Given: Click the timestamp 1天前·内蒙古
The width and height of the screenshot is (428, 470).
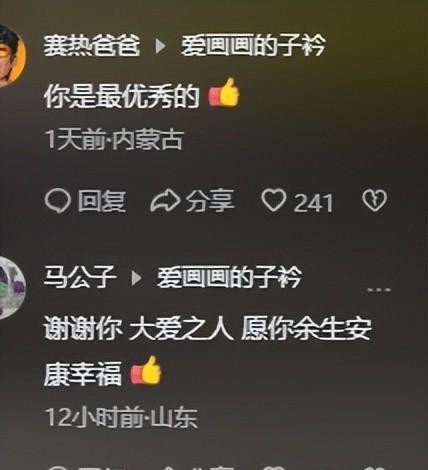Looking at the screenshot, I should [x=114, y=140].
